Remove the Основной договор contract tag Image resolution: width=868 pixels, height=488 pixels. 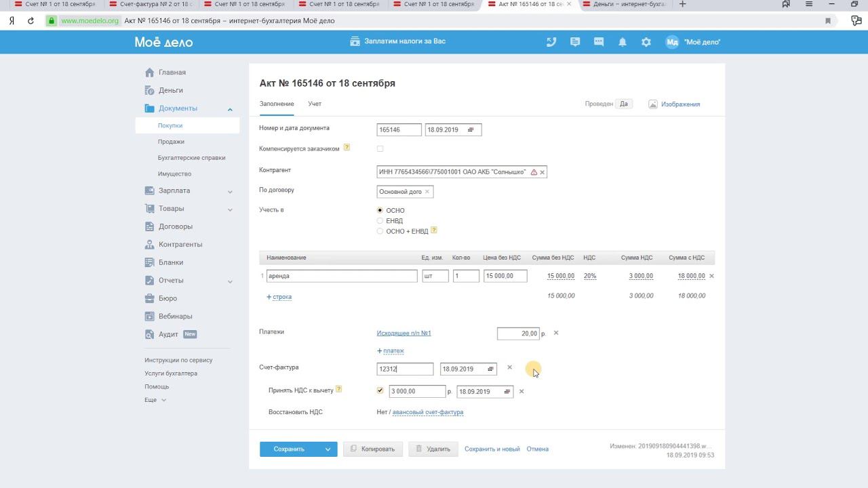click(x=427, y=192)
